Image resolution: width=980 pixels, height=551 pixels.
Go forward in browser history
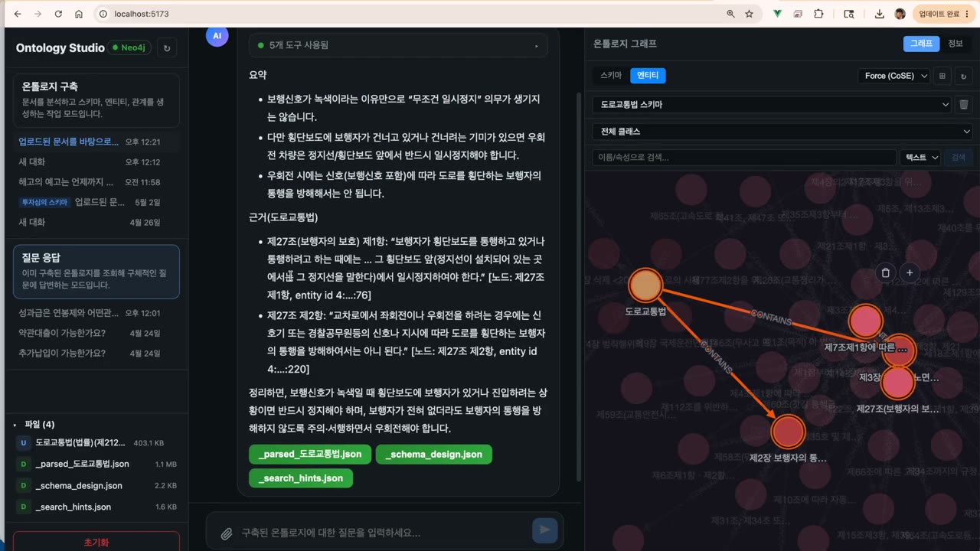coord(38,14)
